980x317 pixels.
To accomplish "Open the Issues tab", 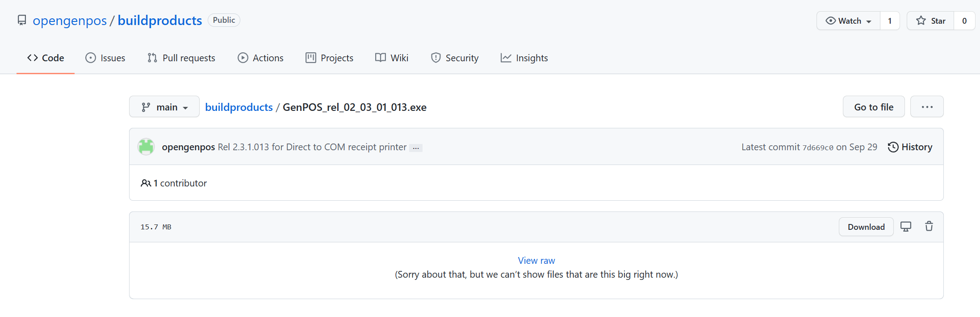I will [x=105, y=58].
